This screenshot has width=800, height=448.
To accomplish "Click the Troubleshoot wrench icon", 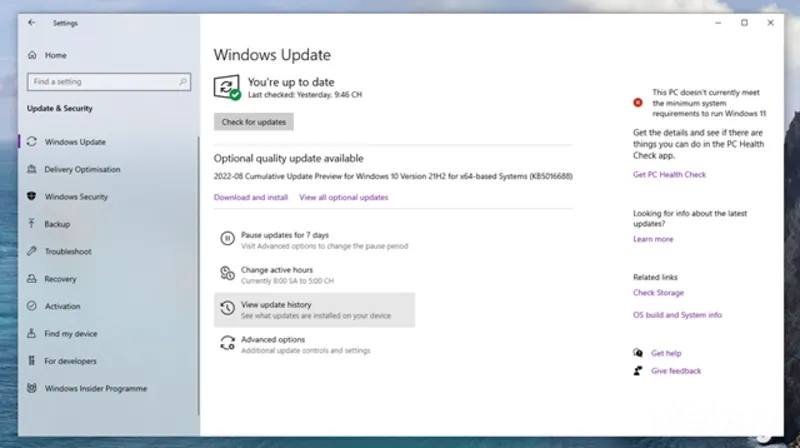I will [32, 251].
